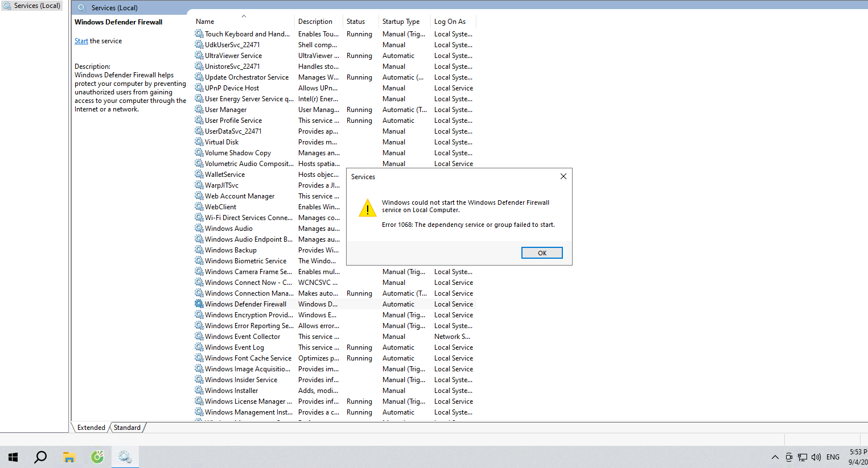Image resolution: width=868 pixels, height=468 pixels.
Task: Click OK in the Services error dialog
Action: (542, 253)
